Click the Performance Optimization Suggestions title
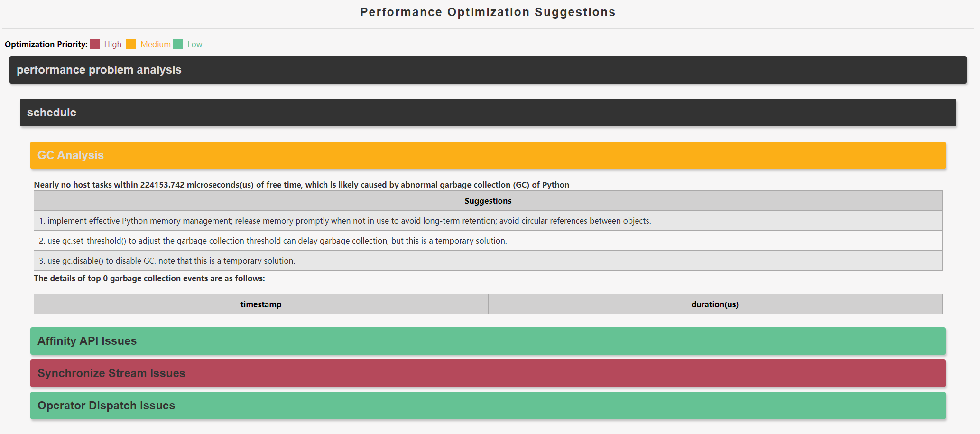980x434 pixels. click(488, 12)
